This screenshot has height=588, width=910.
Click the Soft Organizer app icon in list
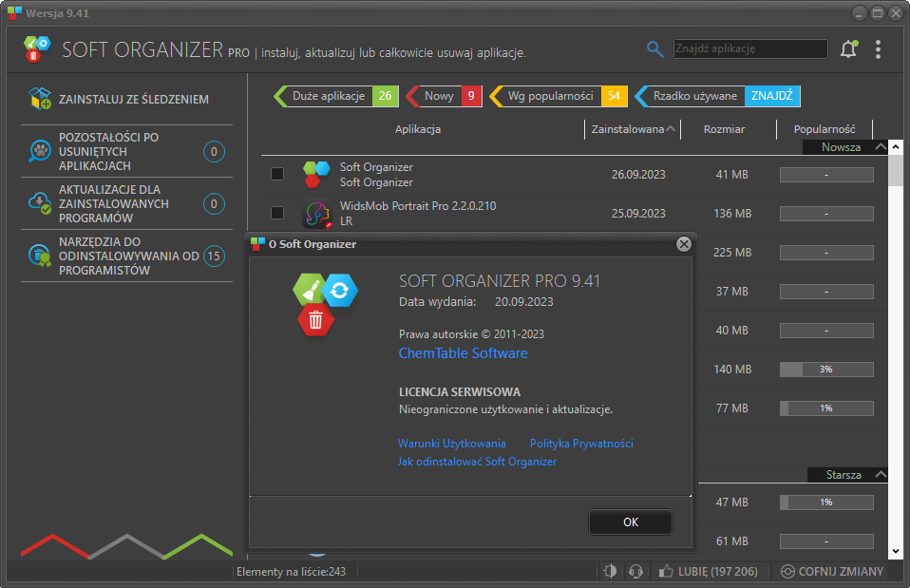pos(316,174)
